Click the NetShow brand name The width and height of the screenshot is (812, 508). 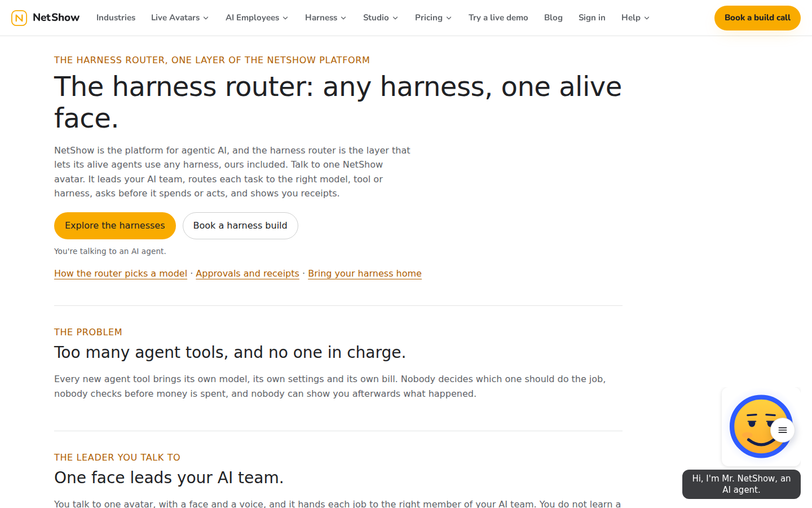pos(56,17)
